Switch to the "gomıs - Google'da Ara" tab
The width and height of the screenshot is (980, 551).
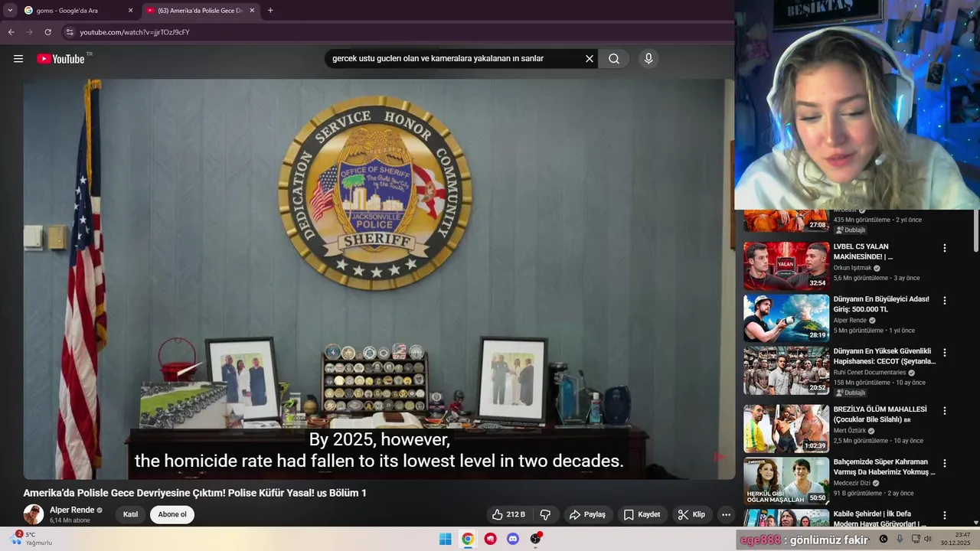click(79, 11)
